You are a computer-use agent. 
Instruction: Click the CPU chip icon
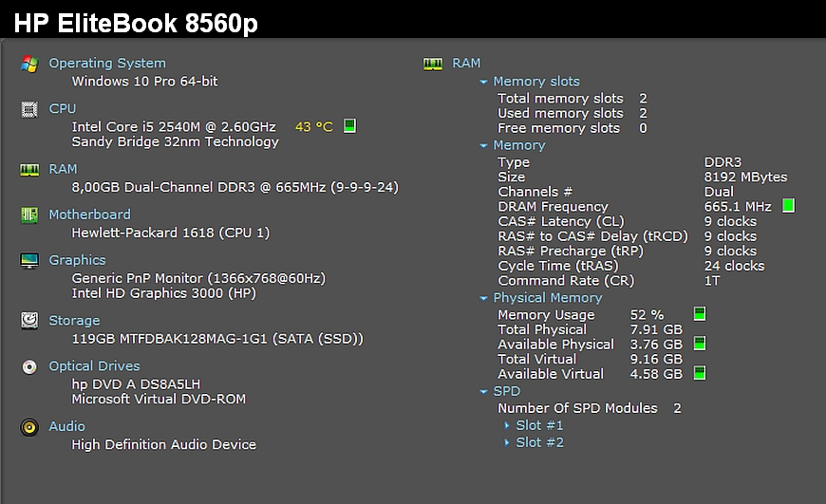29,109
